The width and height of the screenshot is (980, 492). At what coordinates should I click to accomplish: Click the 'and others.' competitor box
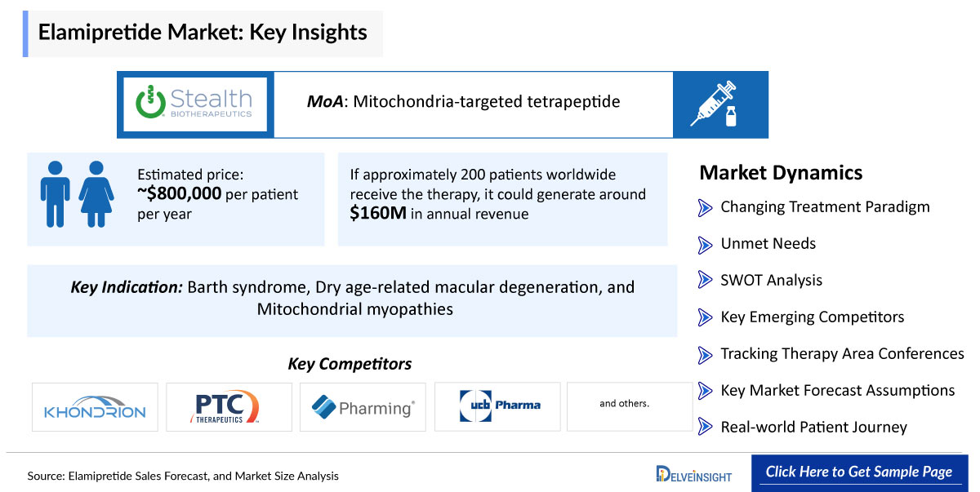pos(624,407)
